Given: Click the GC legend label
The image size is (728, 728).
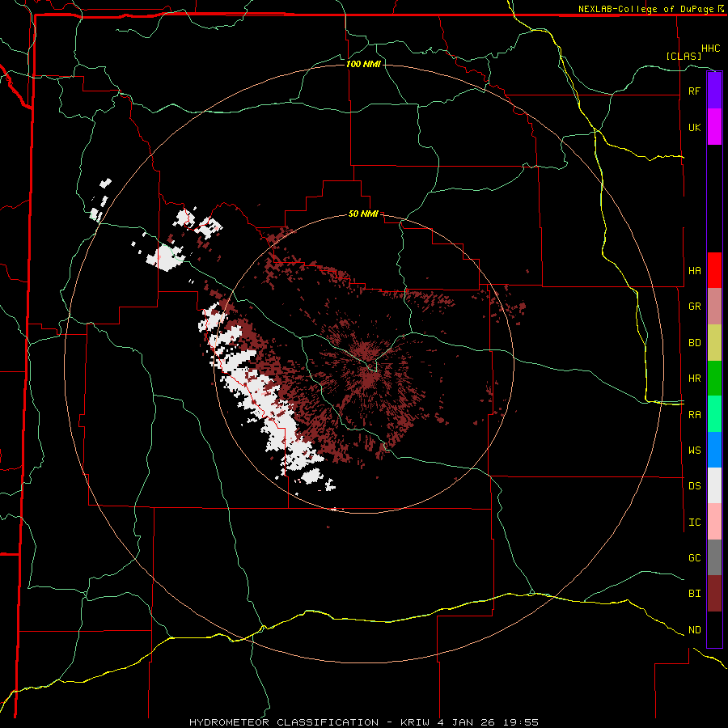Looking at the screenshot, I should (x=694, y=558).
